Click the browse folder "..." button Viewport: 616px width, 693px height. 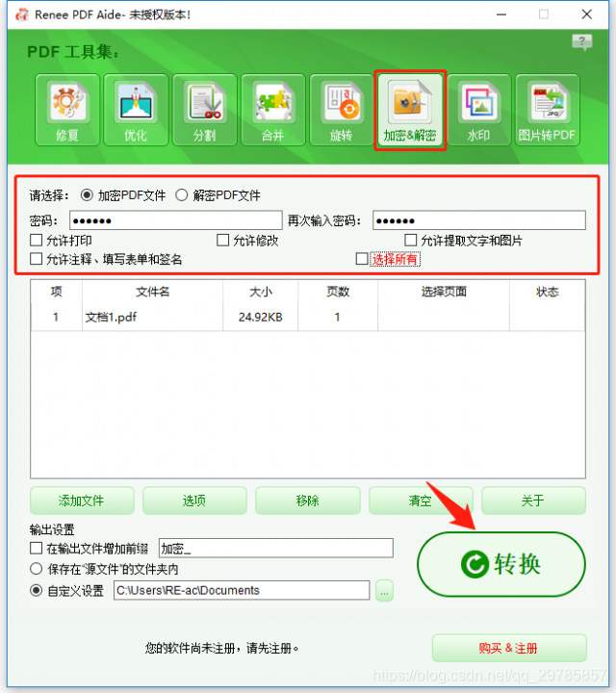point(384,590)
